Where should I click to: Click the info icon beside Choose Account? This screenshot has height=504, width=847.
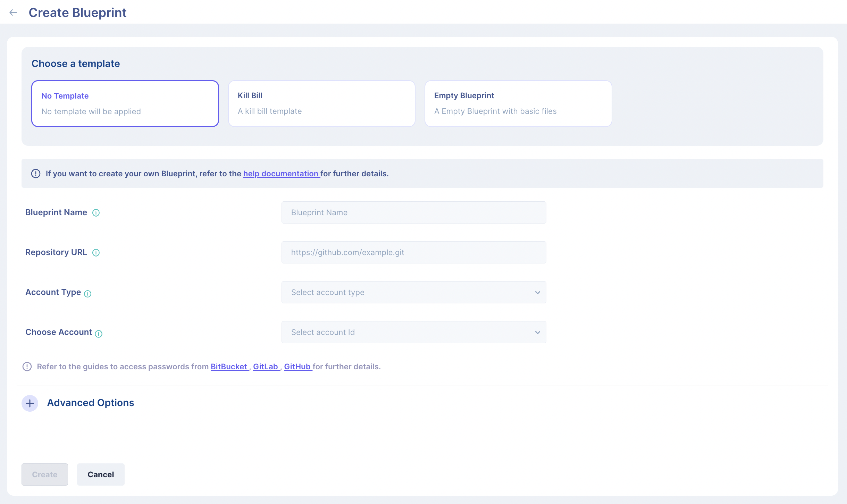click(99, 334)
